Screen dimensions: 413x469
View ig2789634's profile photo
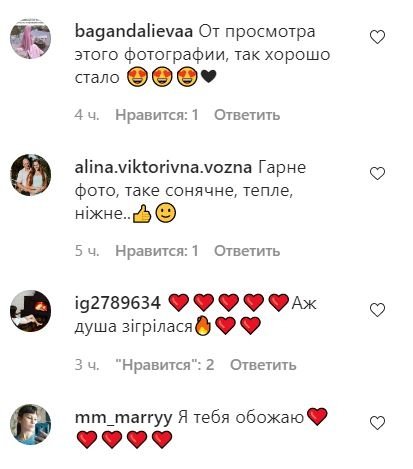(x=31, y=311)
